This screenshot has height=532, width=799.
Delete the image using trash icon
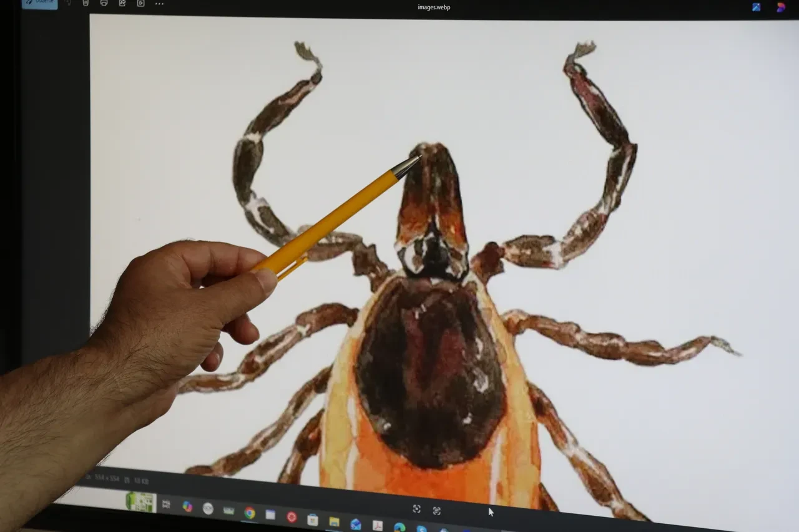click(x=86, y=3)
